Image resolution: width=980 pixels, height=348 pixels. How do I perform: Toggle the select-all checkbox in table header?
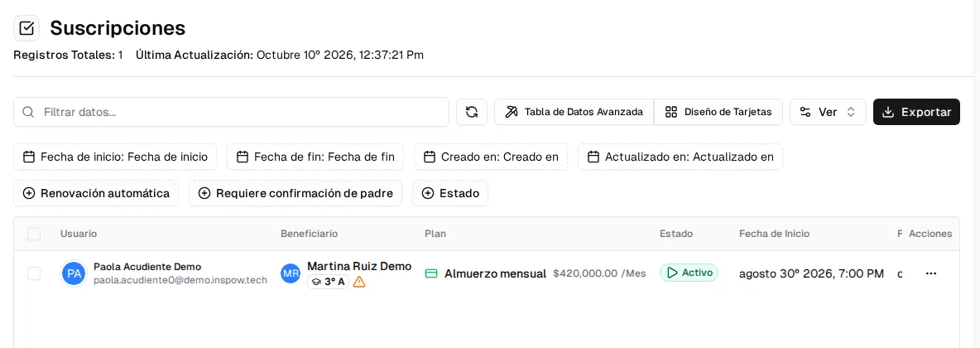(34, 234)
